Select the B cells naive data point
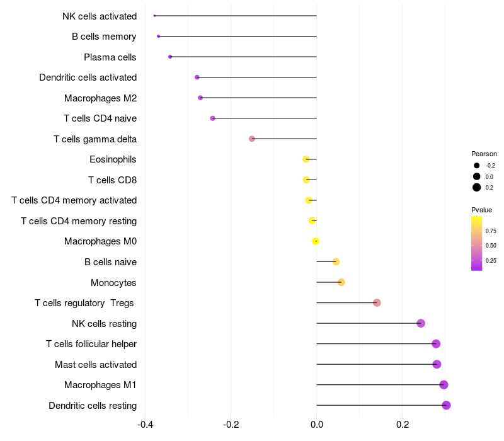504x441 pixels. click(x=336, y=261)
